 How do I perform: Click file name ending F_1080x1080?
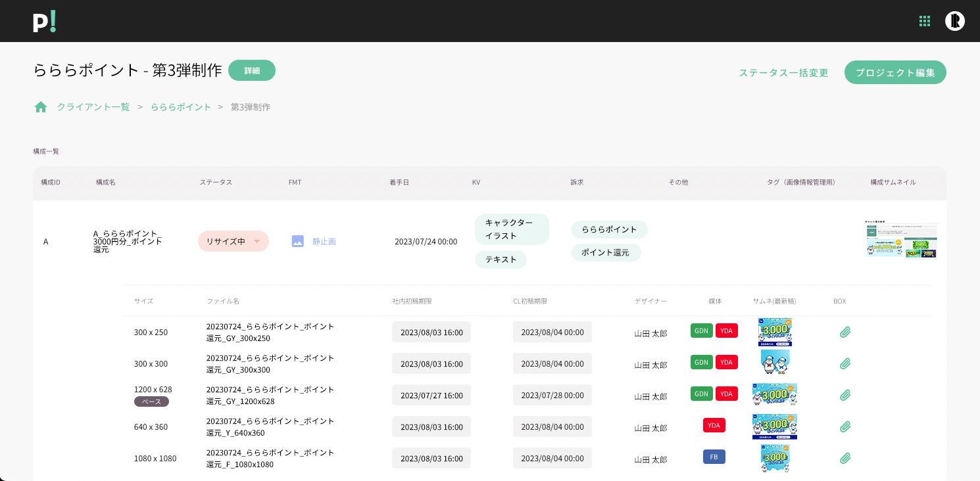coord(270,458)
